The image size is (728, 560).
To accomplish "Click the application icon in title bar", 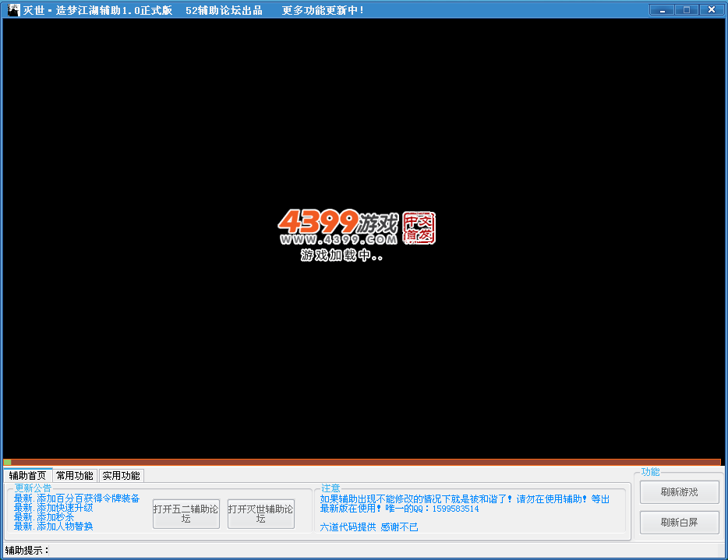I will point(14,10).
